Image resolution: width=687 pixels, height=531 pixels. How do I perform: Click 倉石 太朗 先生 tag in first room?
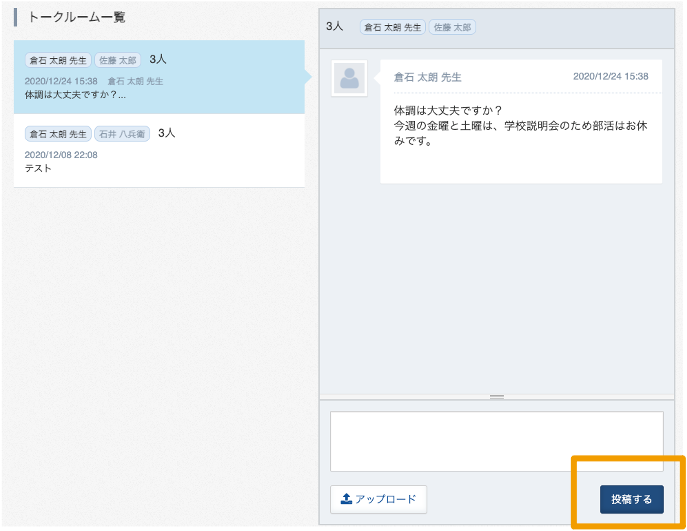58,60
